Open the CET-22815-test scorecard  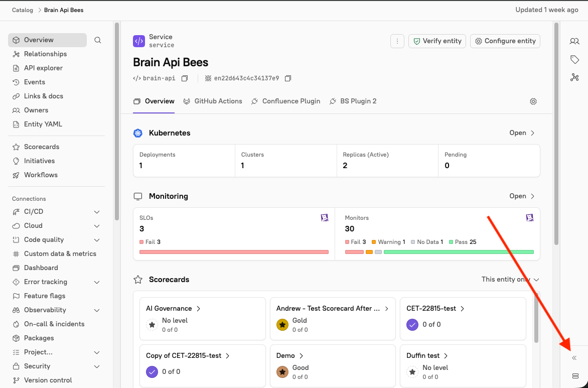[435, 309]
